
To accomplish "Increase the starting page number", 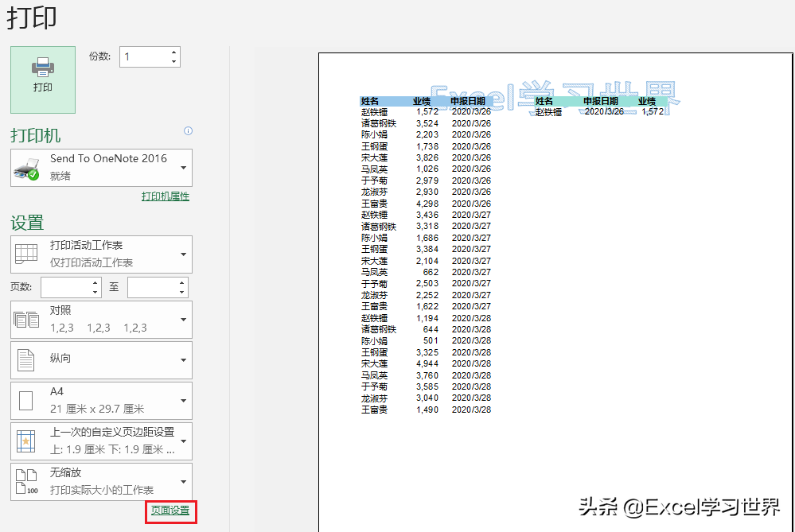I will click(95, 283).
